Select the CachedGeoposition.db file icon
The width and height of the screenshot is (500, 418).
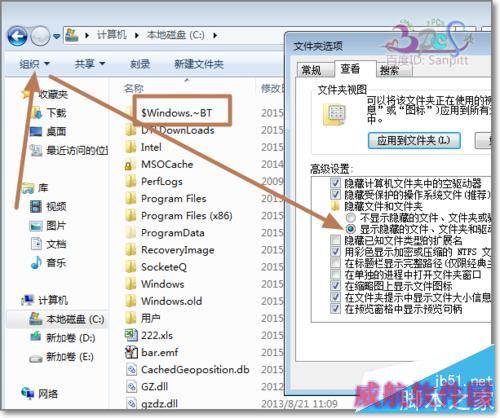coord(131,369)
